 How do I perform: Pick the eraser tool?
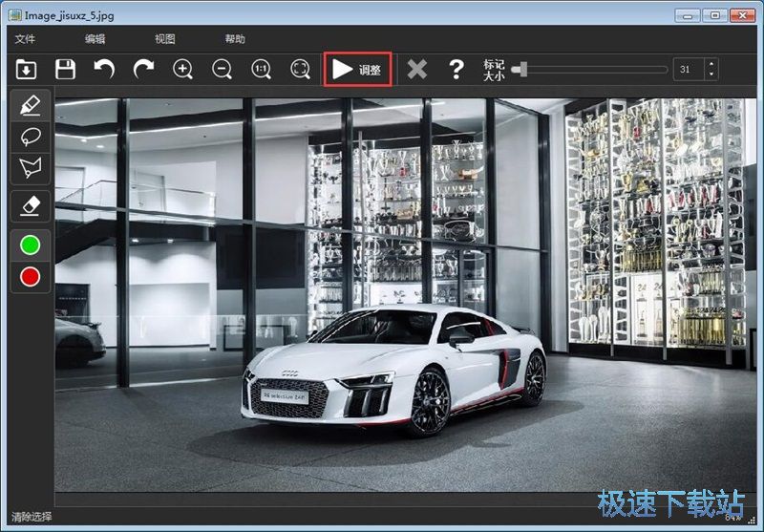31,205
